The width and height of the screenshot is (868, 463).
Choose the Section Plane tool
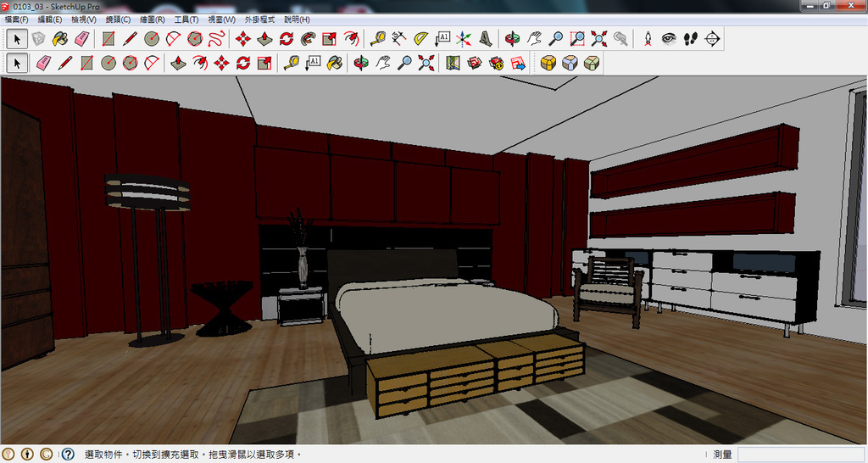[x=712, y=39]
